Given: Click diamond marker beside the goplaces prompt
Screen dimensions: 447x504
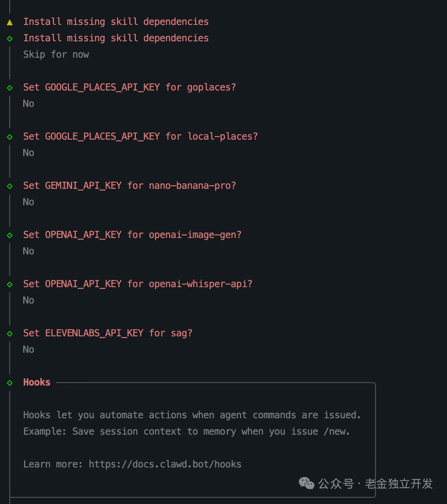Looking at the screenshot, I should point(10,88).
